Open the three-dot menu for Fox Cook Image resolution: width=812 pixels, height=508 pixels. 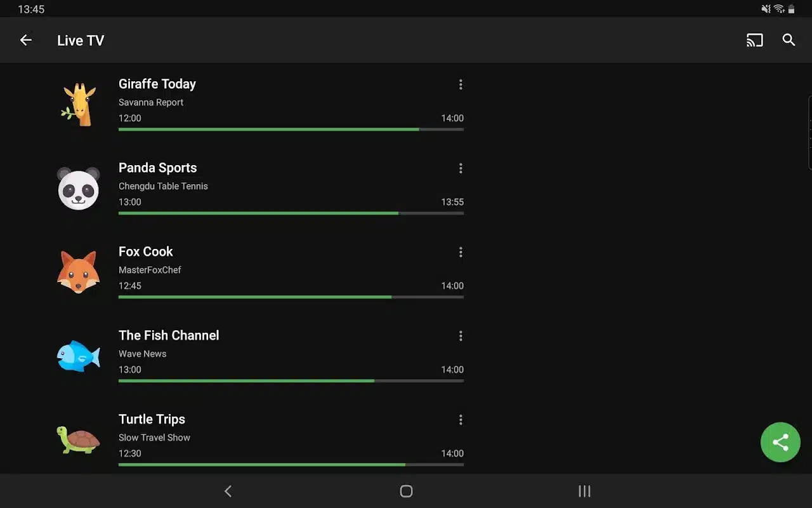461,252
